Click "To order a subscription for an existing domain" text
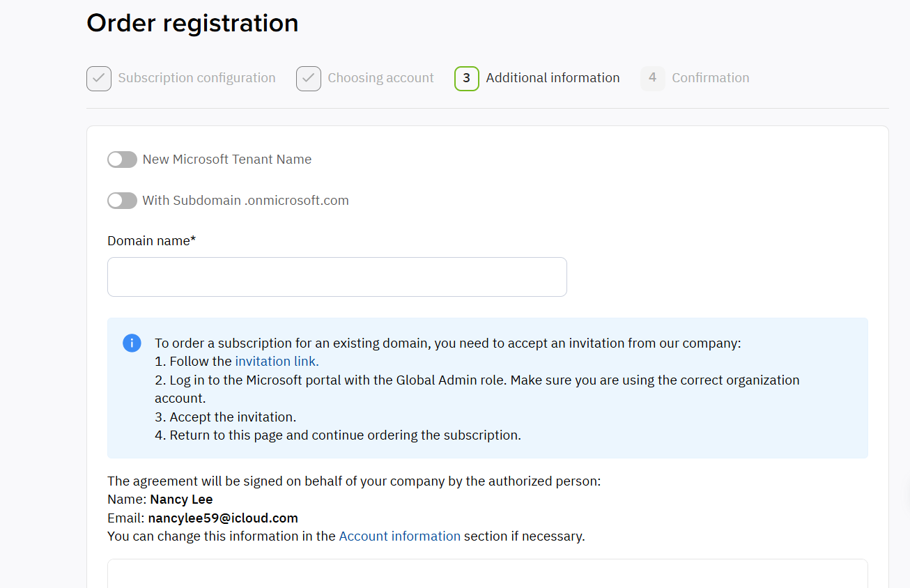Viewport: 910px width, 588px height. click(x=448, y=343)
